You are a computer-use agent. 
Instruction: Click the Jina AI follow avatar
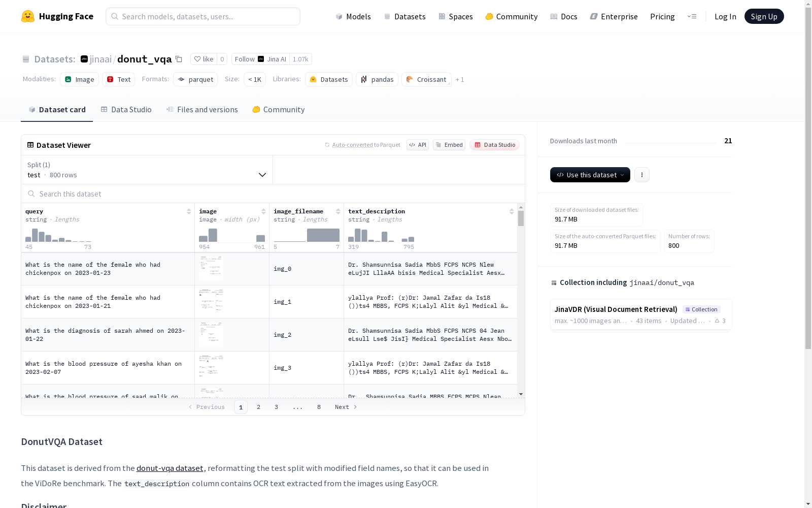(x=261, y=59)
